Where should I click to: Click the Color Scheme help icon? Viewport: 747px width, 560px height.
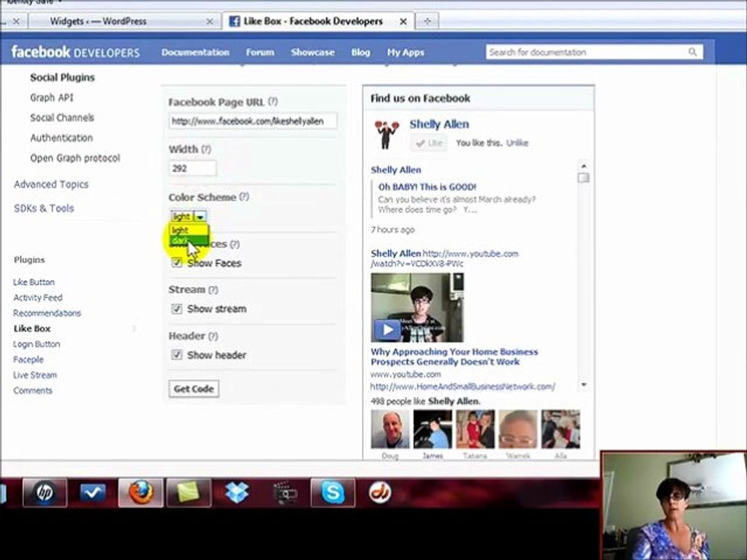click(244, 196)
